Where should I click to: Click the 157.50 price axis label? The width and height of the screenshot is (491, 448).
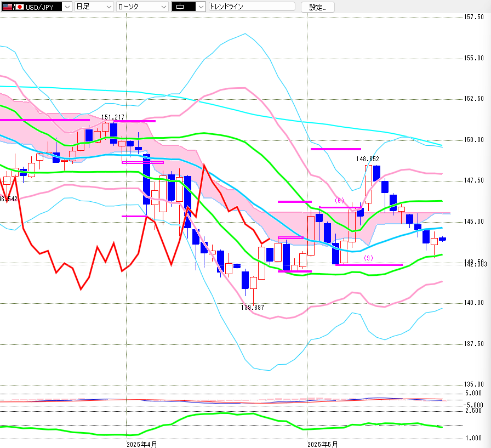(474, 17)
